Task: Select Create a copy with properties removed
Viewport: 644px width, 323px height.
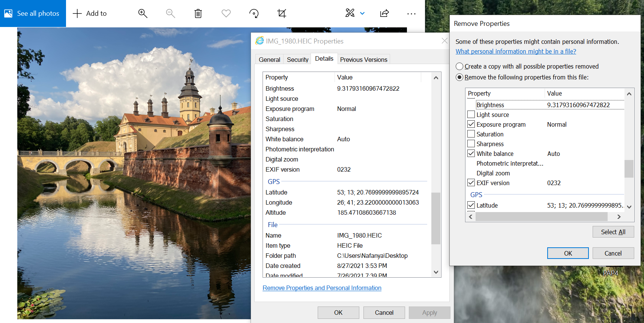Action: [x=459, y=66]
